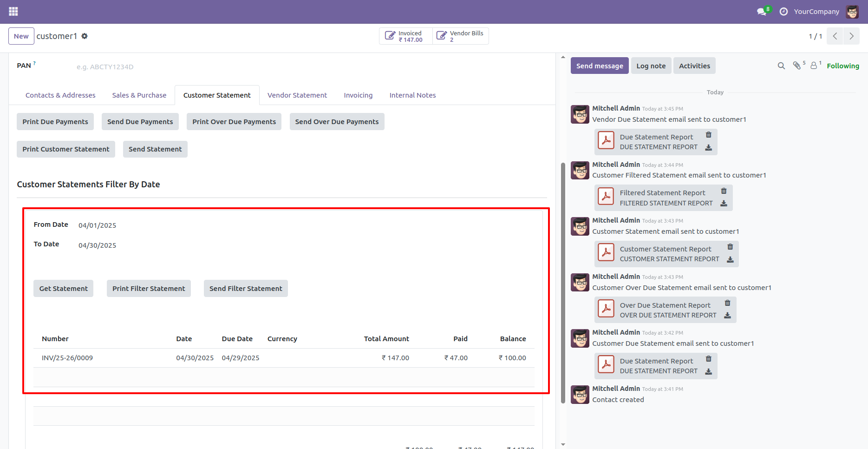
Task: Delete the Due Statement Report attachment
Action: pyautogui.click(x=709, y=135)
